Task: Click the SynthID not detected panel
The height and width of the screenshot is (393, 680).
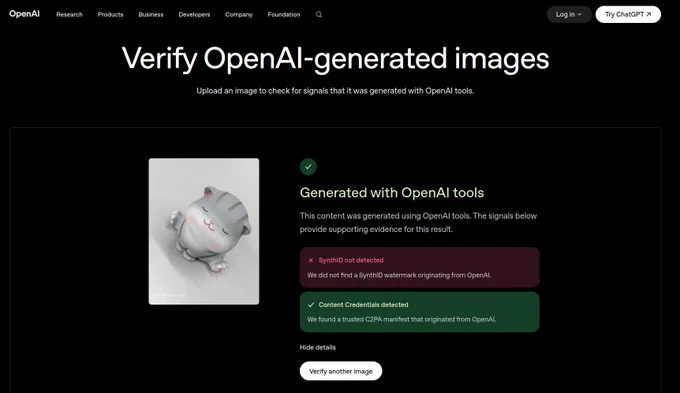Action: pyautogui.click(x=419, y=267)
